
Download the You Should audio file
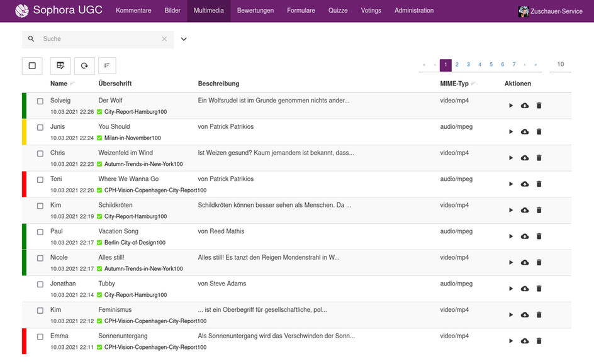(x=525, y=131)
